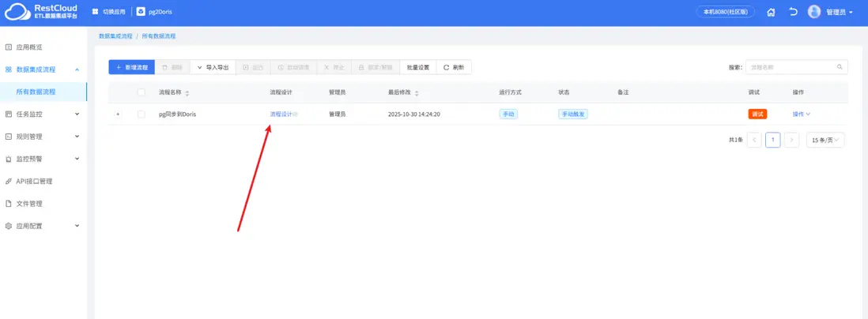Toggle the select-all checkbox in table header
This screenshot has width=868, height=319.
pyautogui.click(x=142, y=92)
